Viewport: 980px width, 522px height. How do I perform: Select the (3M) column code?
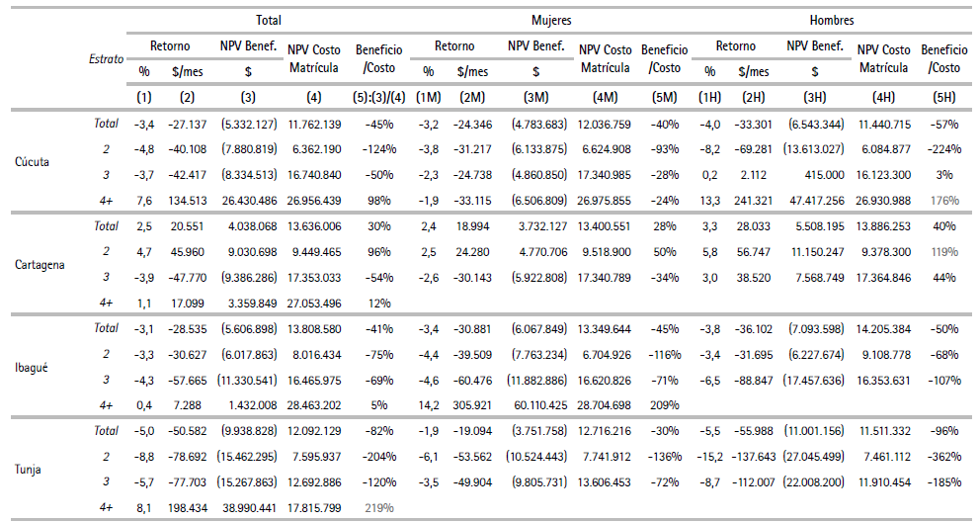pos(535,97)
